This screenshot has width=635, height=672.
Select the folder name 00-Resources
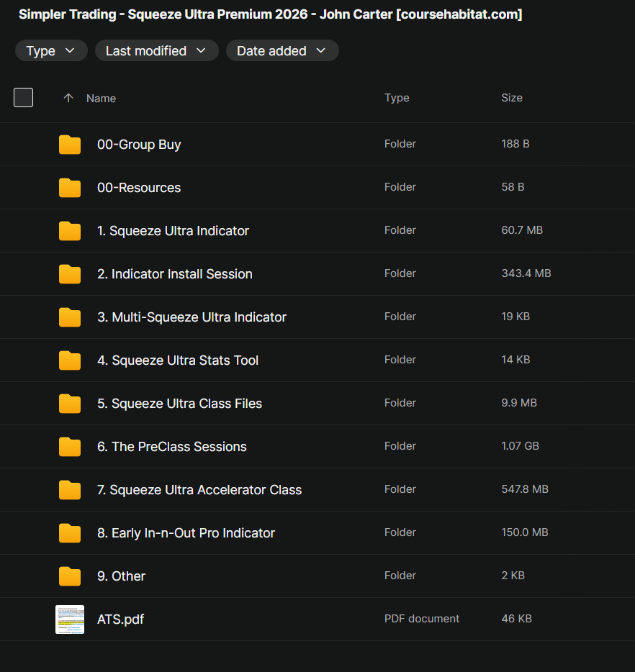pos(139,188)
